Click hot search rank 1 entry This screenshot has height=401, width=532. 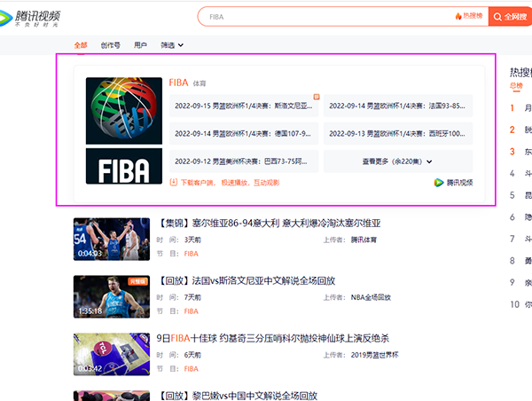[x=520, y=108]
